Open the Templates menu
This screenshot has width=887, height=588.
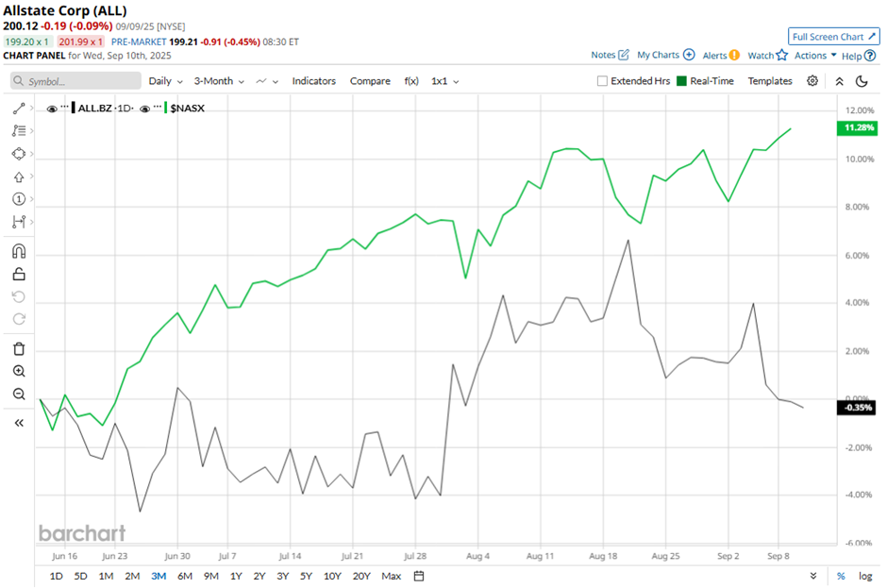click(x=770, y=81)
